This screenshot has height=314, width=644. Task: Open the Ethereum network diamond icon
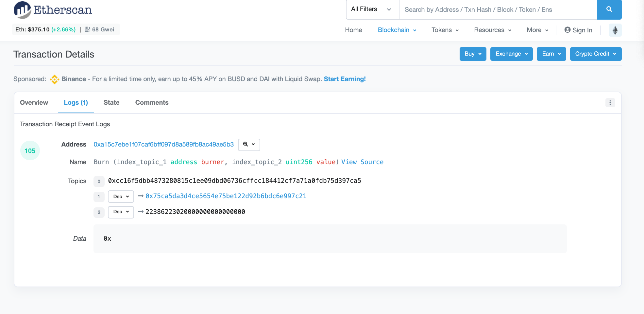[x=615, y=30]
